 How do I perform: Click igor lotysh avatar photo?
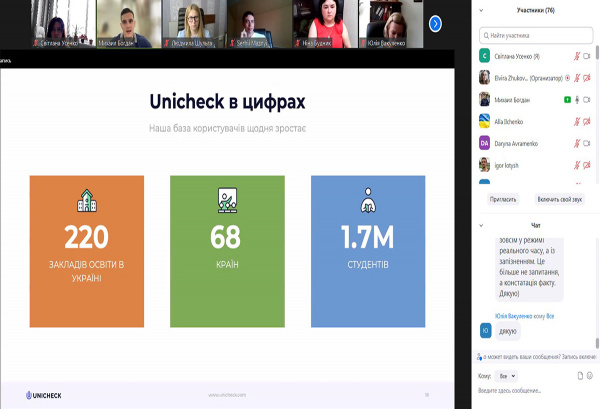pos(484,165)
